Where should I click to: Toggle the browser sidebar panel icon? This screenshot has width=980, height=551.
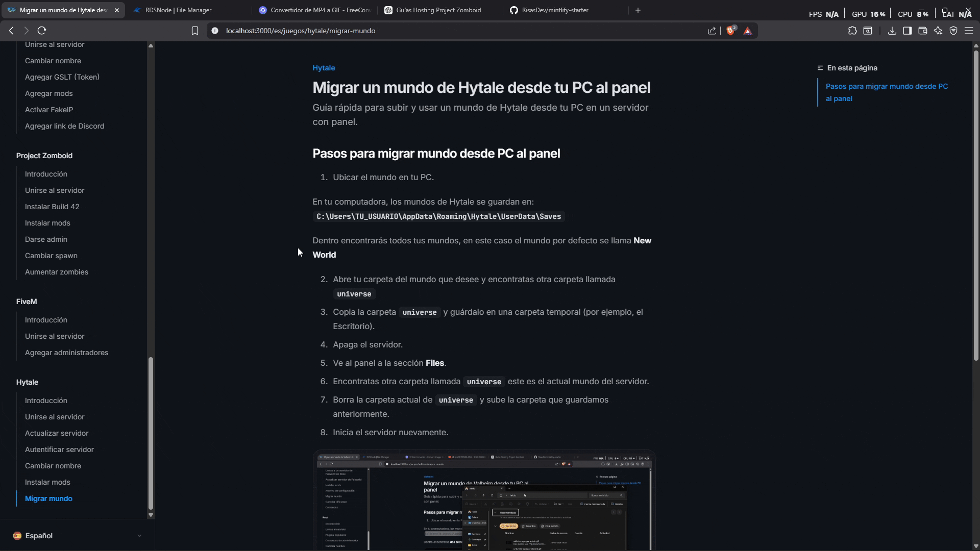point(907,31)
